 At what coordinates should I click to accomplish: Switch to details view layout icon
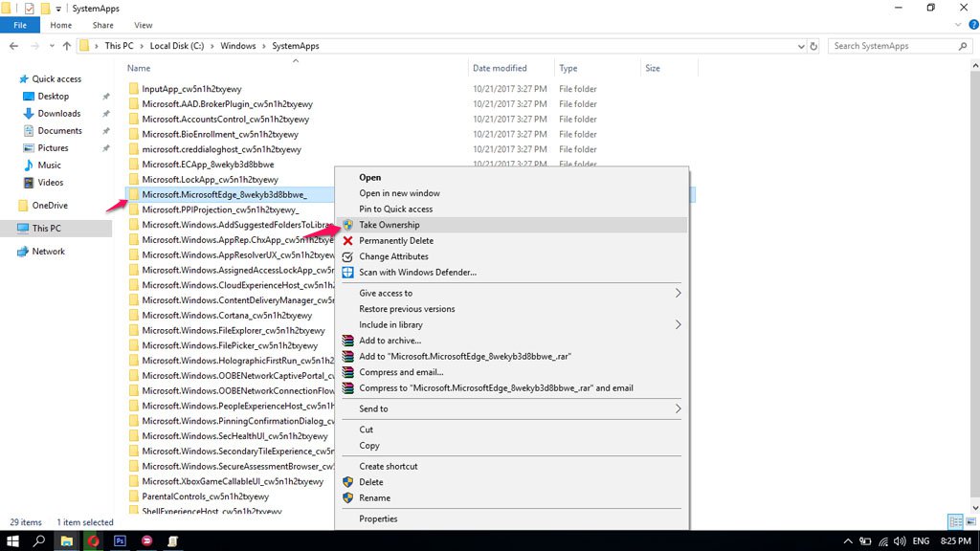tap(955, 521)
